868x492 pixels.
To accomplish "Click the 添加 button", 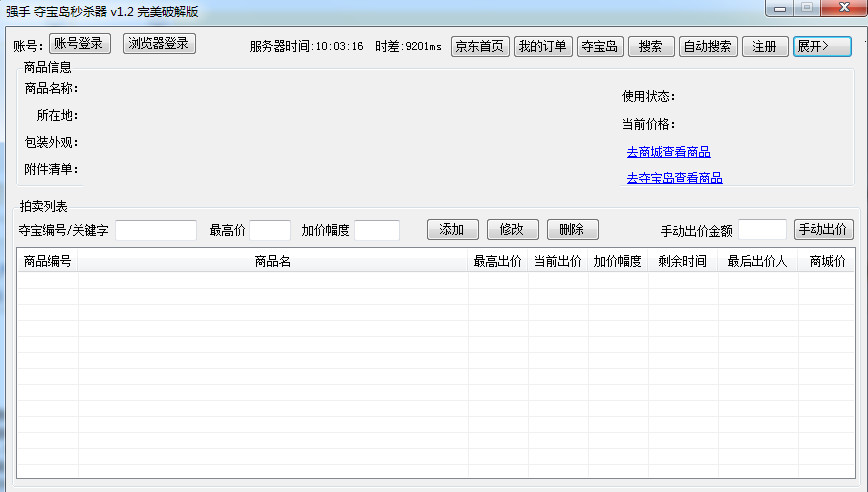I will tap(453, 230).
